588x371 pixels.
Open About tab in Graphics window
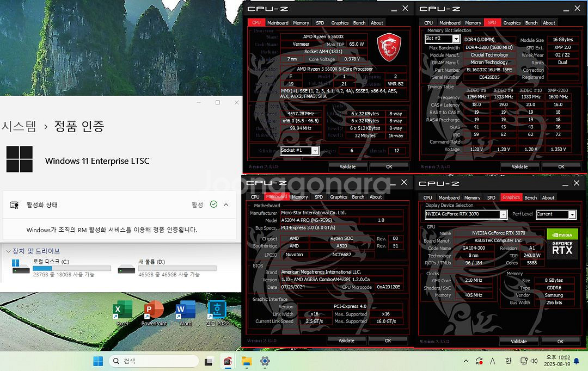[548, 197]
